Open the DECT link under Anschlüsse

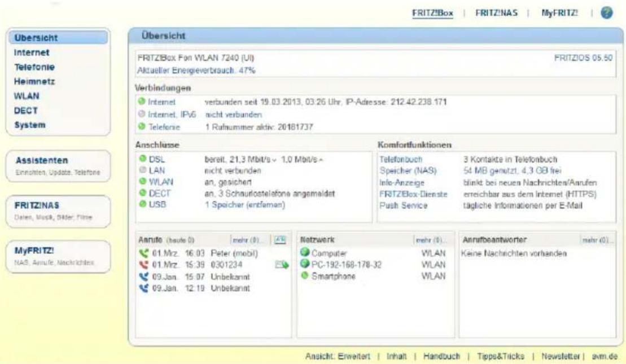click(x=159, y=193)
